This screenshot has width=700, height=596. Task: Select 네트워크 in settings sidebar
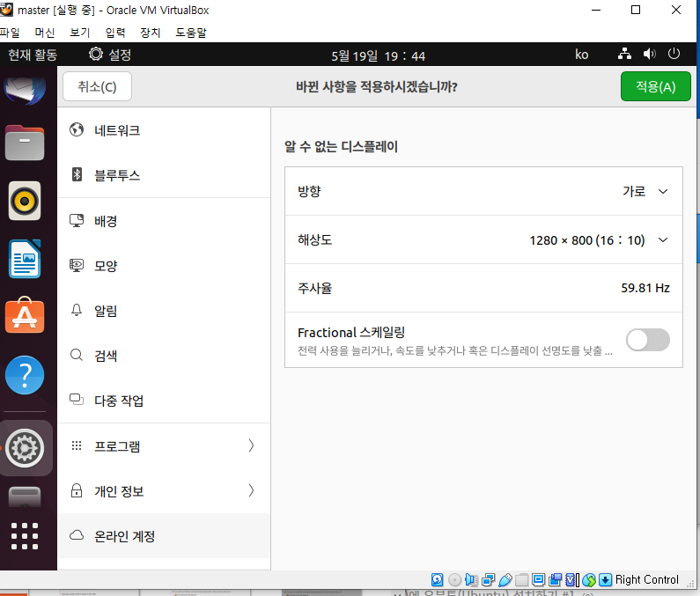point(164,130)
